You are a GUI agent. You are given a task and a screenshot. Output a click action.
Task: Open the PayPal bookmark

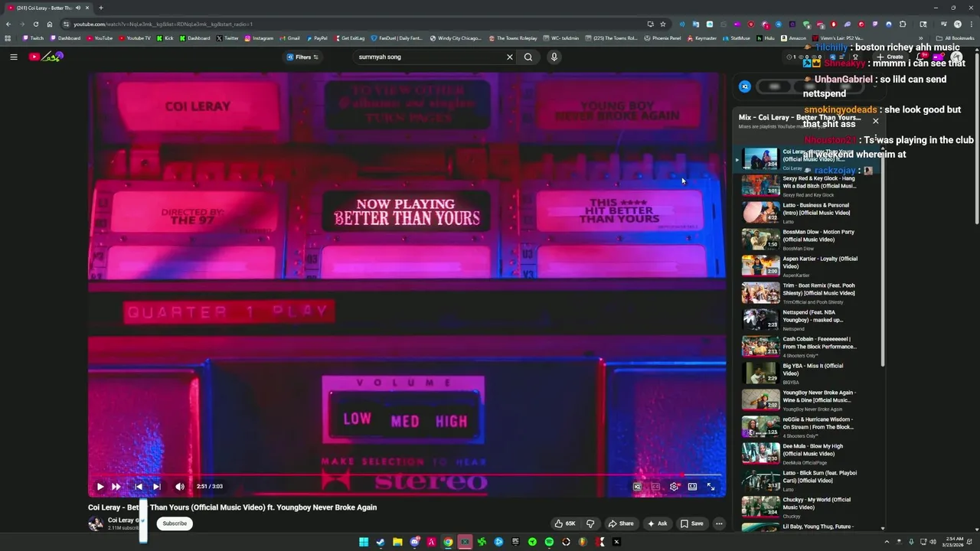(317, 38)
